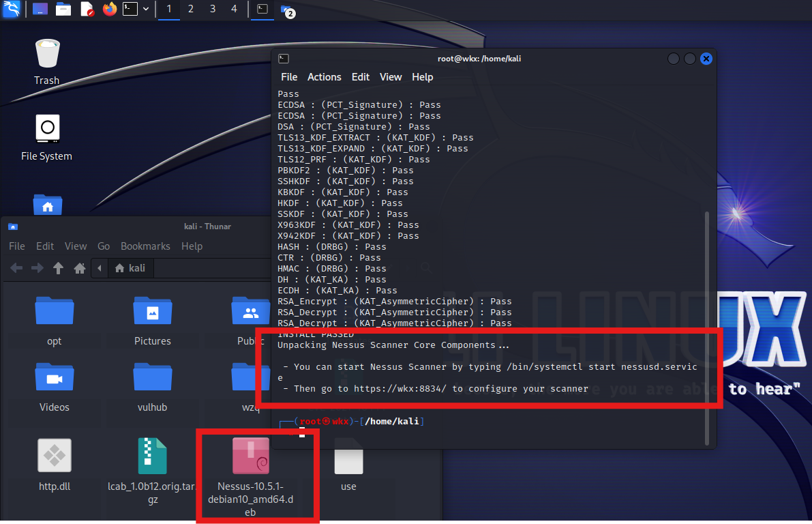This screenshot has width=812, height=524.
Task: Open the File menu in Thunar
Action: click(x=16, y=246)
